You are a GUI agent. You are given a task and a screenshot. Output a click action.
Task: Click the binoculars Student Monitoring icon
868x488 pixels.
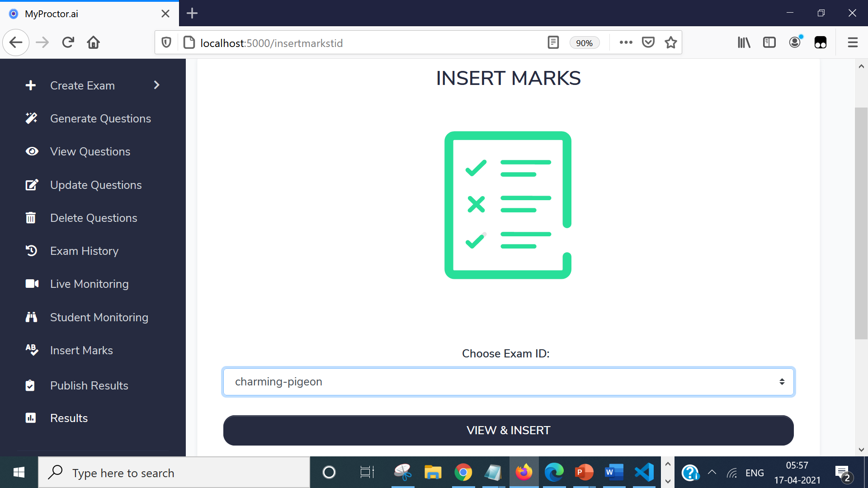coord(31,317)
